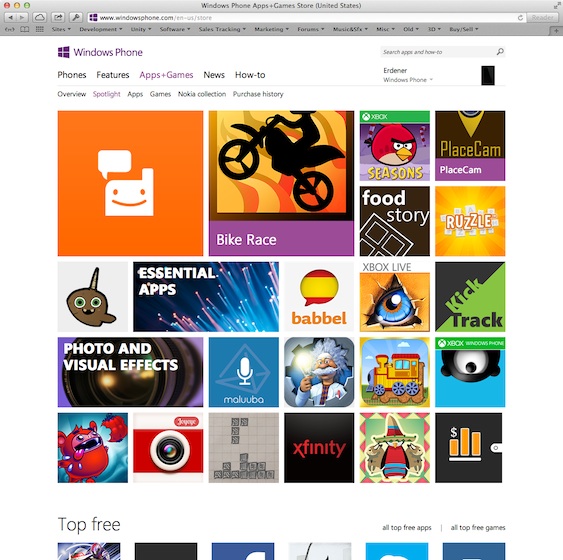563x560 pixels.
Task: Go to the Apps+Games section
Action: 166,75
